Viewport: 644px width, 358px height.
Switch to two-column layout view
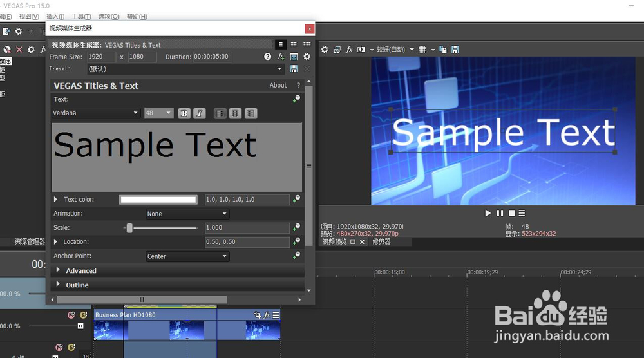coord(294,44)
